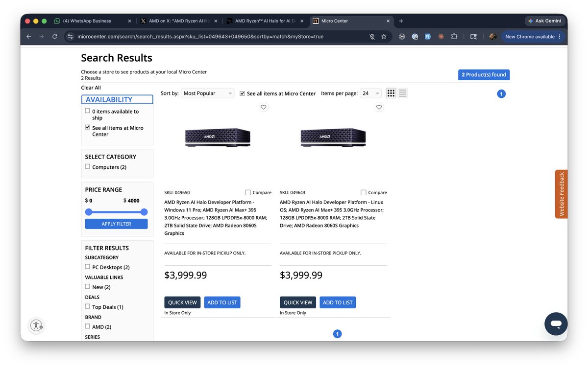Quick View the Linux OS product

pos(298,302)
